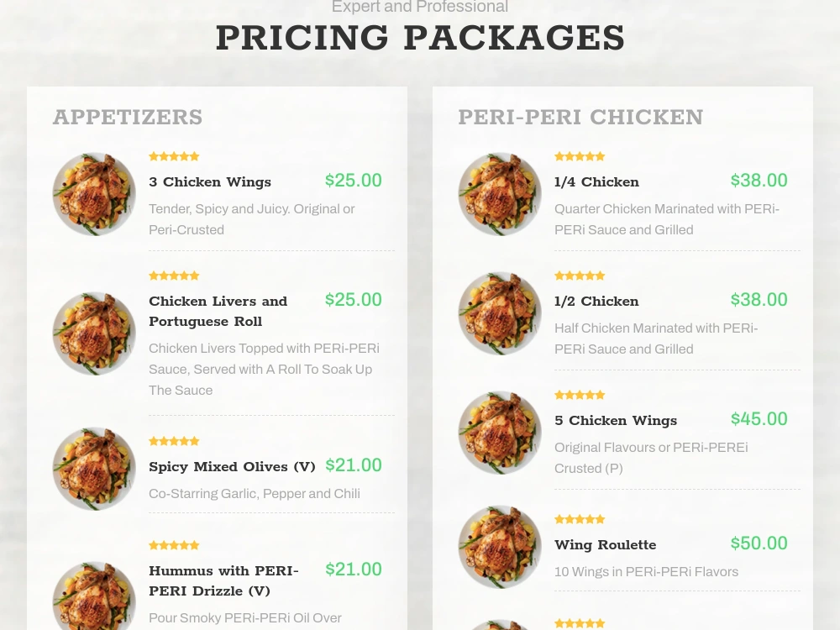Image resolution: width=840 pixels, height=630 pixels.
Task: Open the Chicken Livers and Portuguese Roll image
Action: 94,333
